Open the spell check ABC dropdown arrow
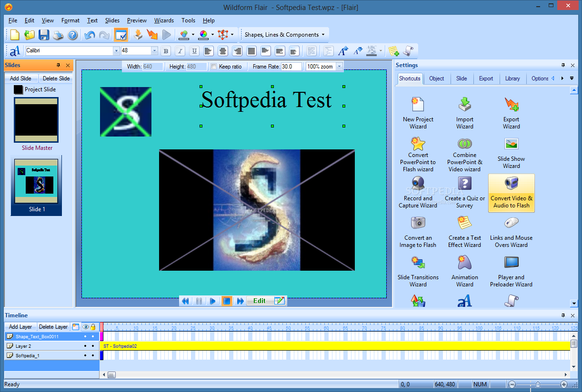The image size is (582, 392). 381,50
